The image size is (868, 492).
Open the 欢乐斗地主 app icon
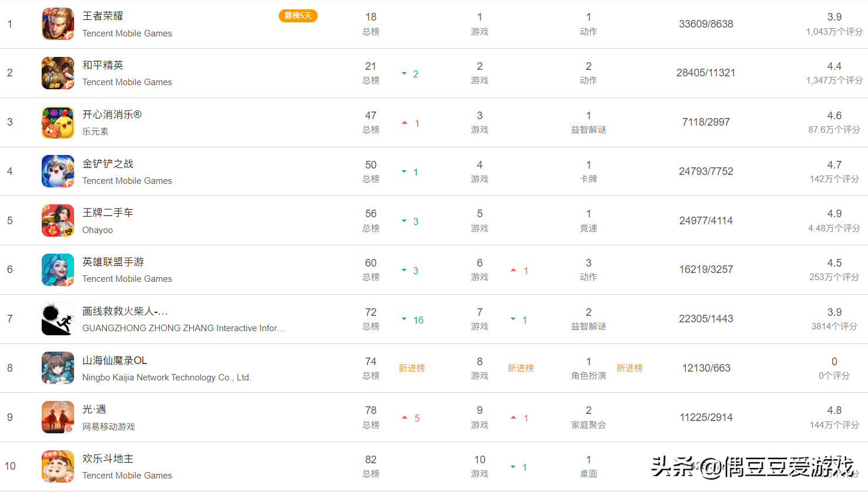coord(58,466)
